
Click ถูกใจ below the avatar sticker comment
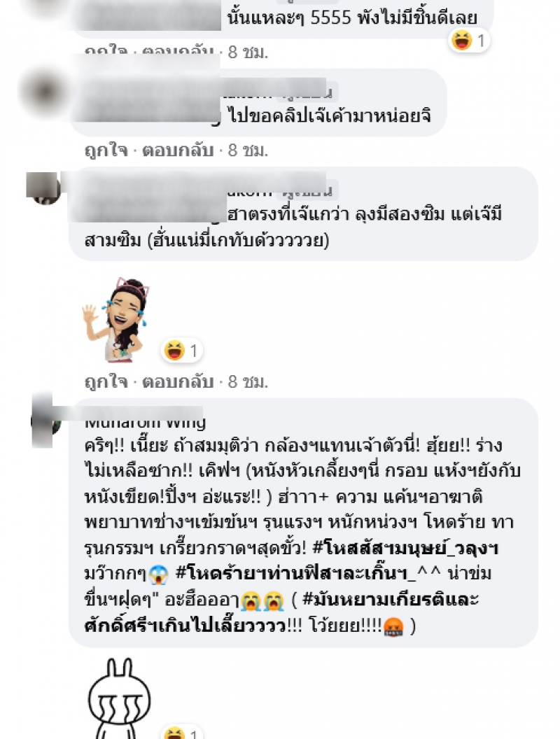click(x=106, y=381)
